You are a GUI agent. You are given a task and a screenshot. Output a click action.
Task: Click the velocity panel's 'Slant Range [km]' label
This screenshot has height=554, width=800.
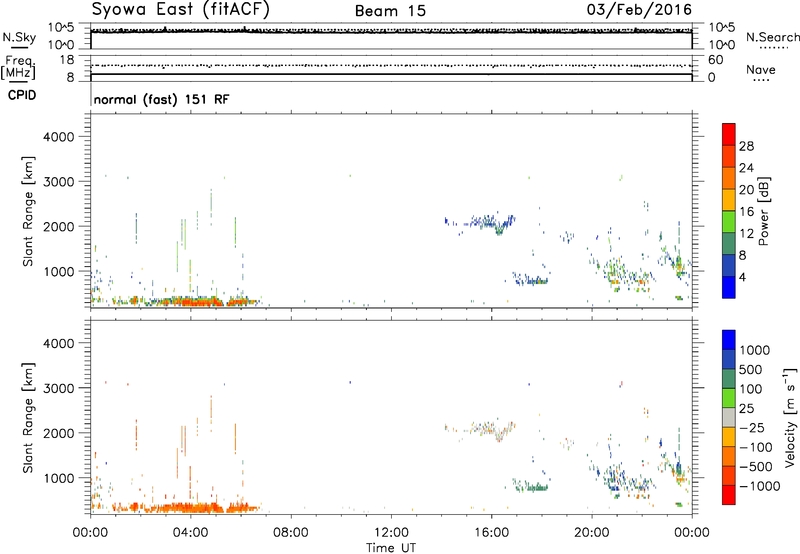(x=28, y=418)
